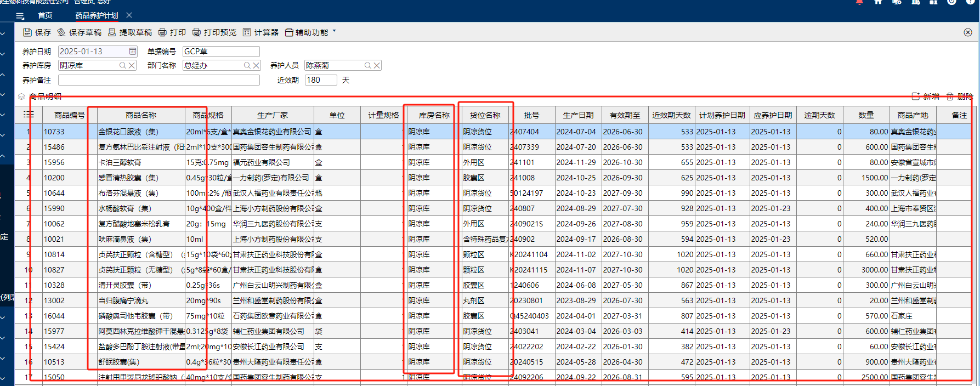980x386 pixels.
Task: Click 删除 to delete a row
Action: tap(960, 96)
